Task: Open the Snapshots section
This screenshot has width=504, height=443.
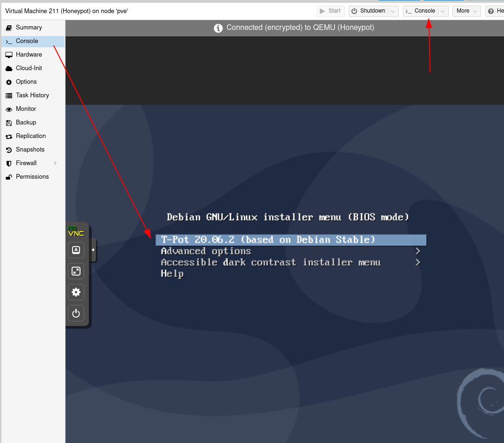Action: click(x=33, y=149)
